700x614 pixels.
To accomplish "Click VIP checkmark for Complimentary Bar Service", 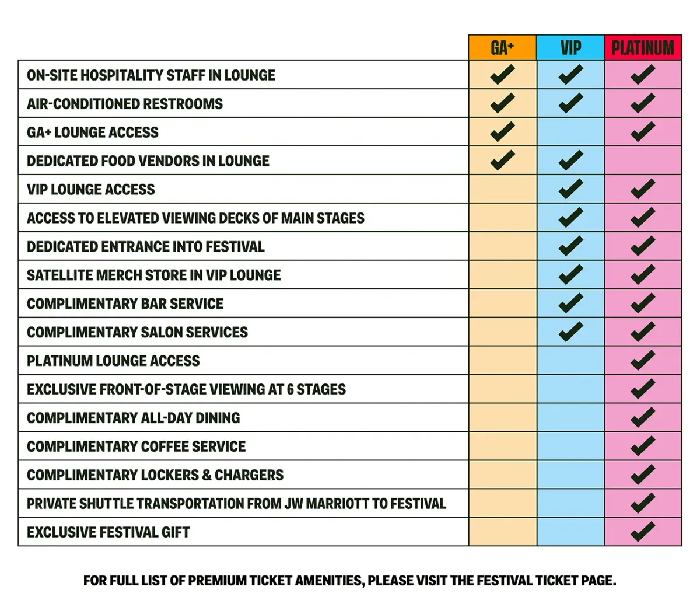I will tap(570, 303).
